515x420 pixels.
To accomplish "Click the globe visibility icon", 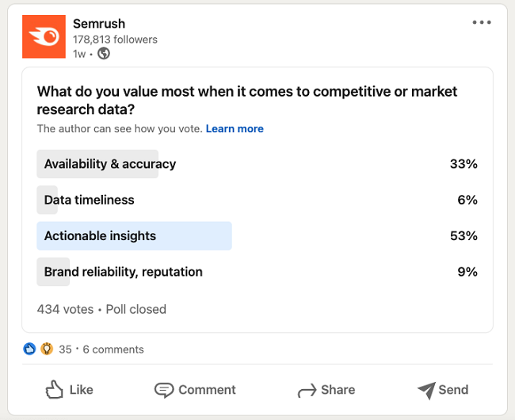I will (x=103, y=54).
